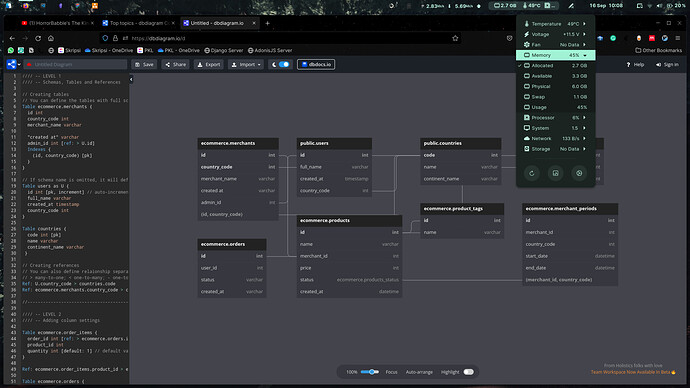Open the sensors preferences icon

pyautogui.click(x=579, y=173)
